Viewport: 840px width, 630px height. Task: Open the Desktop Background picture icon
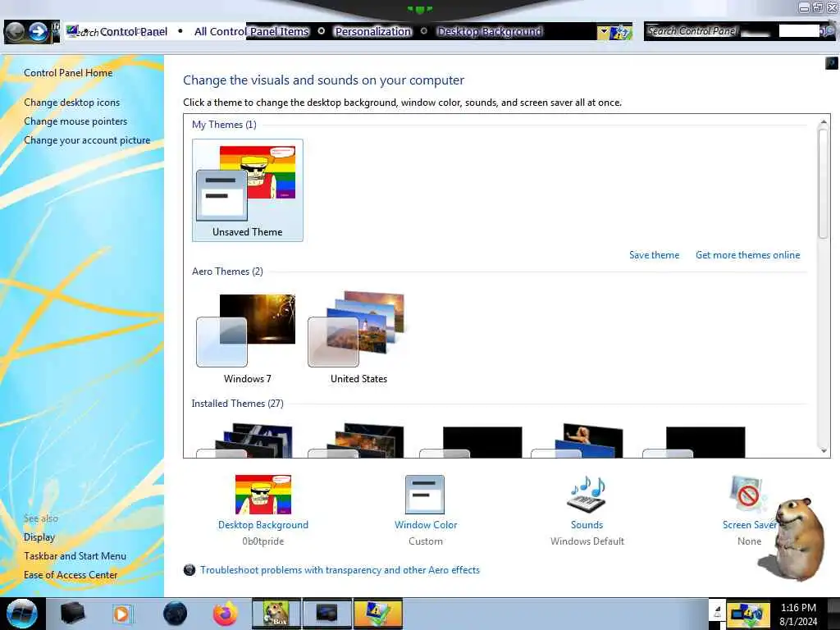(x=263, y=495)
